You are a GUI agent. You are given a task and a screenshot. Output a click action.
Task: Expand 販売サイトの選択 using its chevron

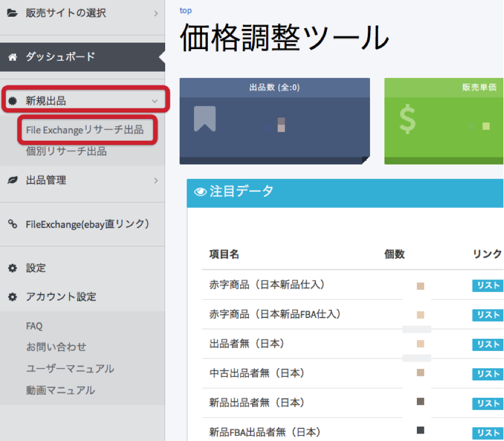click(x=155, y=13)
